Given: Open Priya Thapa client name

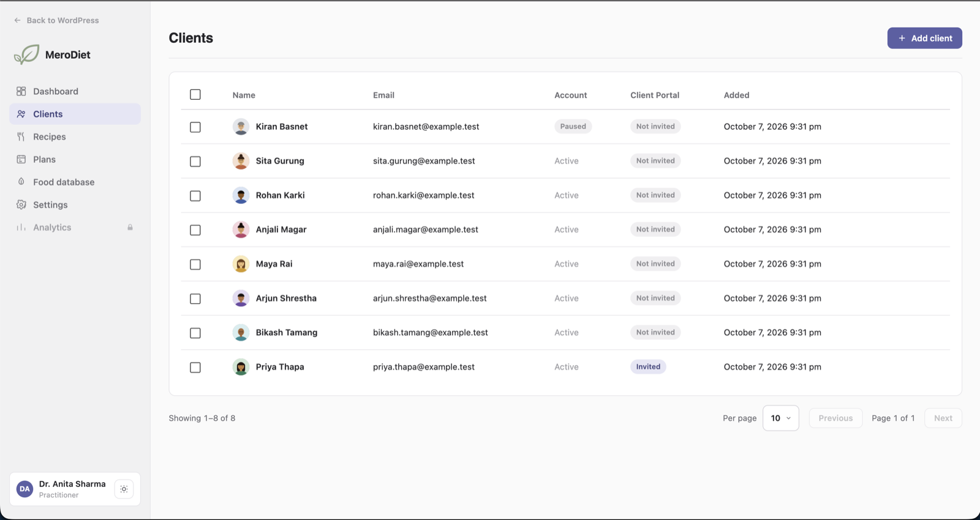Looking at the screenshot, I should pyautogui.click(x=280, y=367).
